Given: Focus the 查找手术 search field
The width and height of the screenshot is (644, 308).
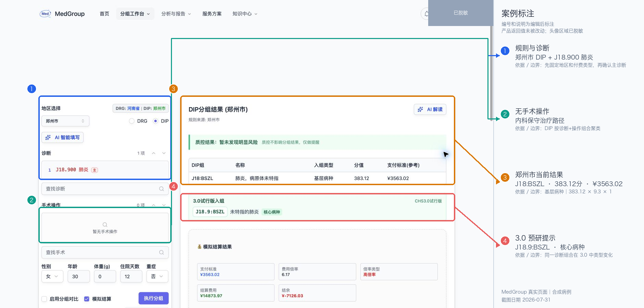Looking at the screenshot, I should click(105, 253).
